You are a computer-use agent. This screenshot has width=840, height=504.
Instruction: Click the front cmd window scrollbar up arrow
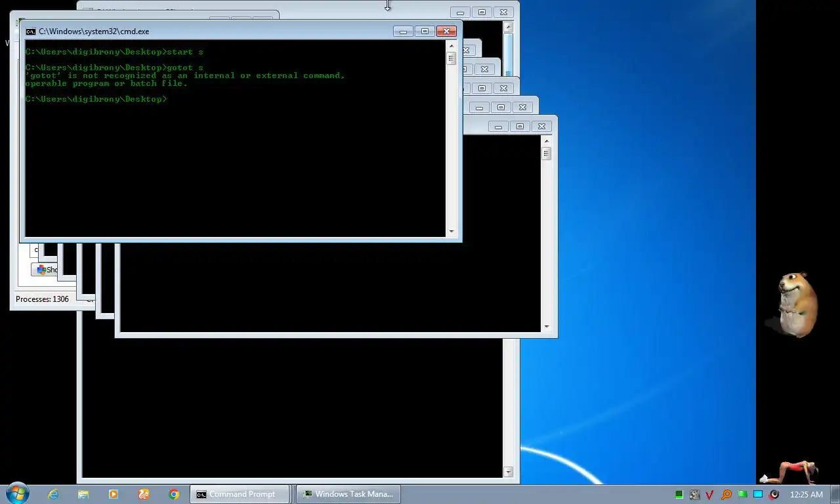click(x=451, y=45)
